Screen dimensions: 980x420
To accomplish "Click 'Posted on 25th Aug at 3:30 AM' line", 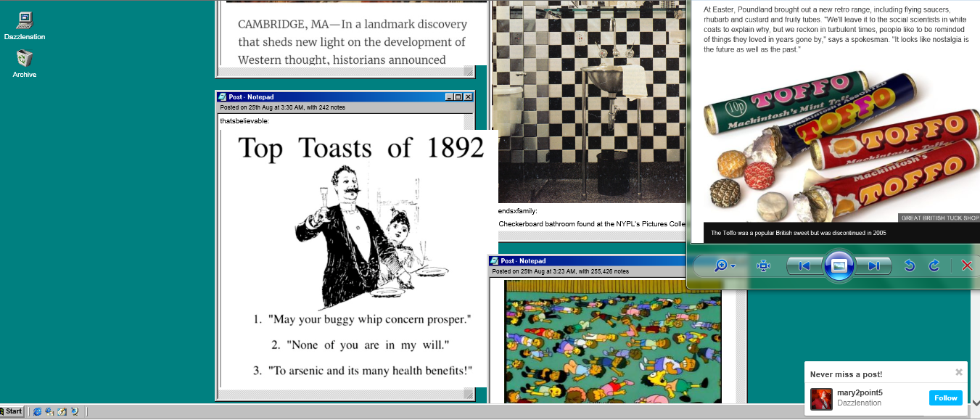I will (283, 107).
